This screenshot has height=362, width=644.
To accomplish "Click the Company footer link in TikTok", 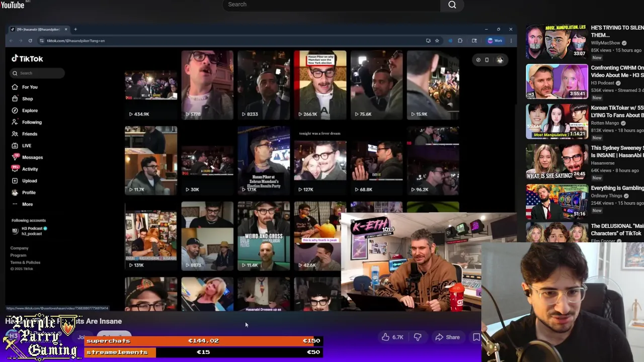I will point(19,248).
